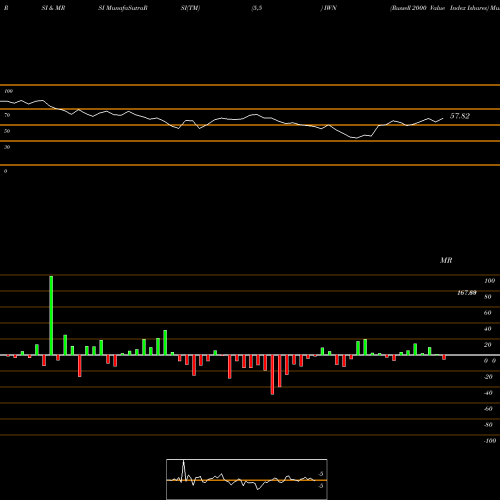Viewport: 500px width, 500px height.
Task: Click the 'SI MunafaSutraR' header text
Action: pos(123,8)
